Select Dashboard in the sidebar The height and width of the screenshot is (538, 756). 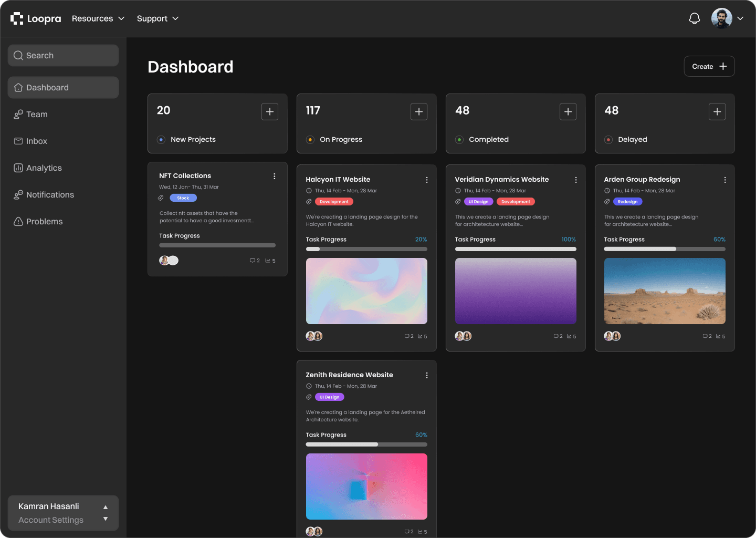pos(47,87)
